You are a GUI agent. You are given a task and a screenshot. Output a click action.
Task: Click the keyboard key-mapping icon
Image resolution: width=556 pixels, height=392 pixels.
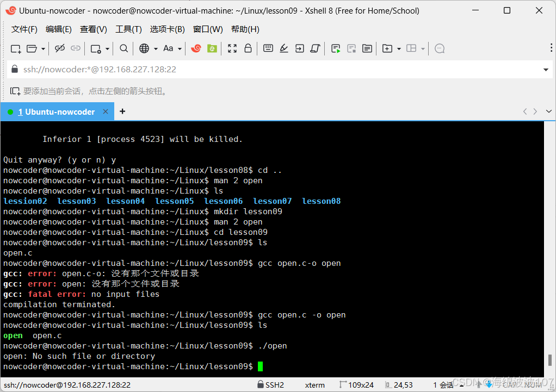coord(268,48)
